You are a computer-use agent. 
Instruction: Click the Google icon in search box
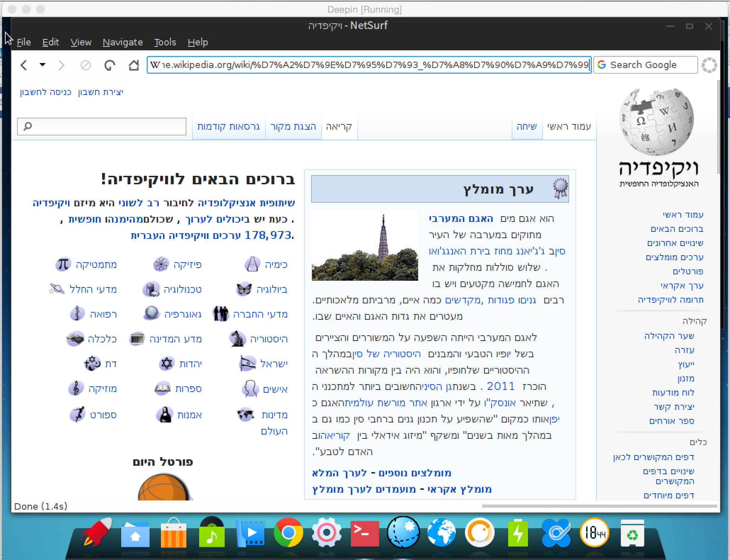[602, 65]
